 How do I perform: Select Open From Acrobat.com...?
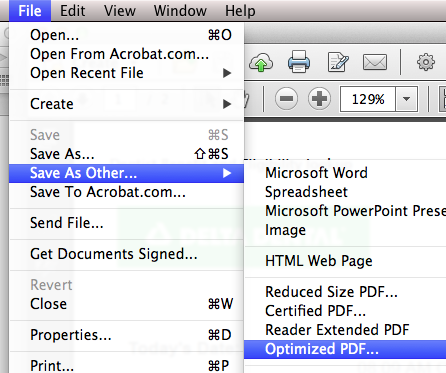pyautogui.click(x=127, y=54)
